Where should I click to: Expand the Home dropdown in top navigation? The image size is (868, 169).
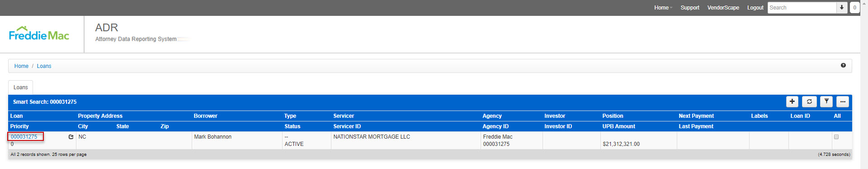(663, 8)
